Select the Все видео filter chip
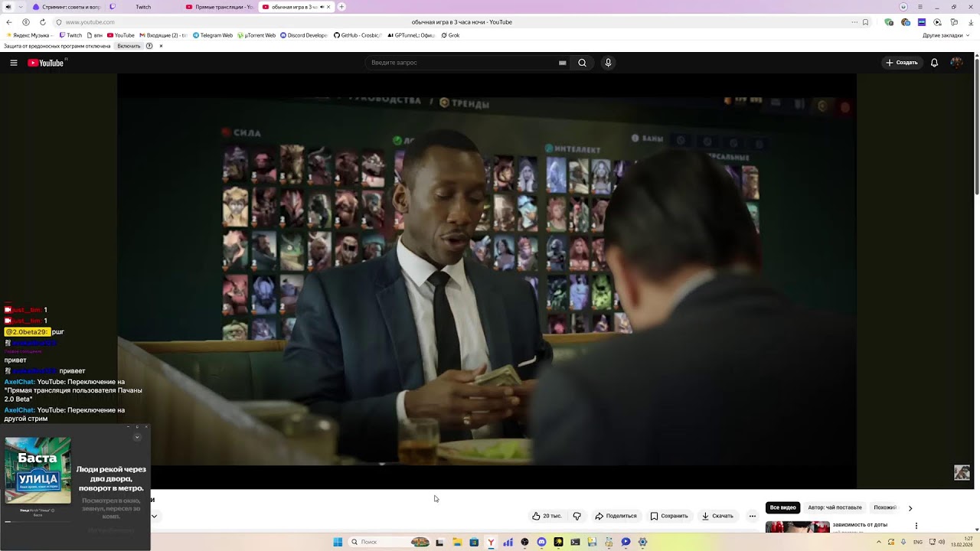Image resolution: width=980 pixels, height=551 pixels. point(782,507)
